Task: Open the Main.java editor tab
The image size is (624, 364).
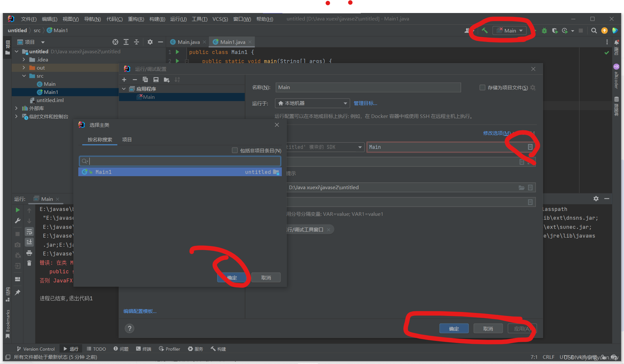Action: click(188, 42)
